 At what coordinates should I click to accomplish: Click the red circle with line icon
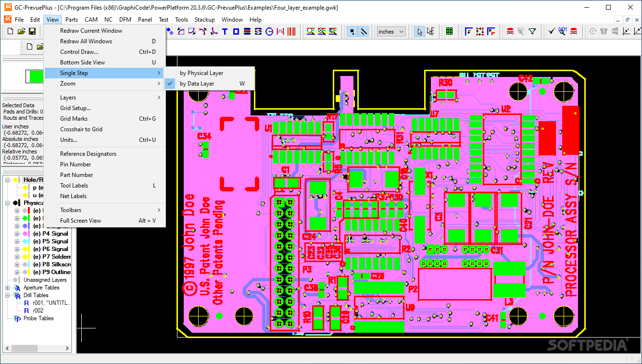(269, 32)
